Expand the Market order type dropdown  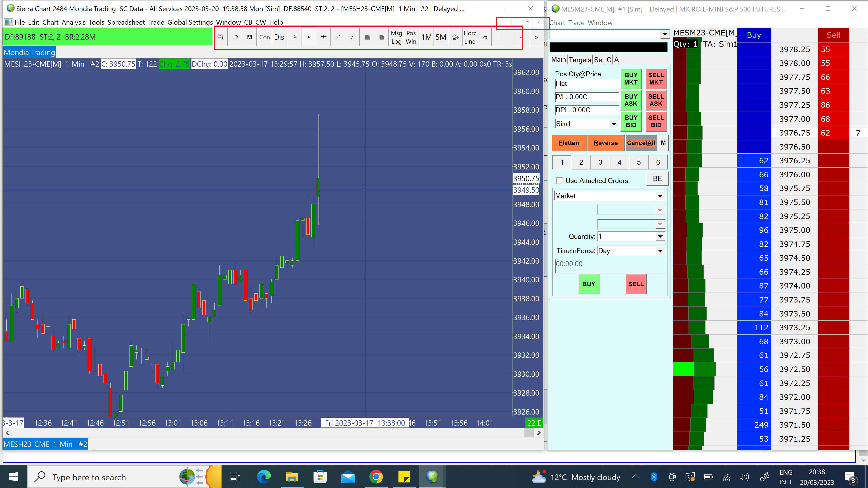[x=660, y=196]
